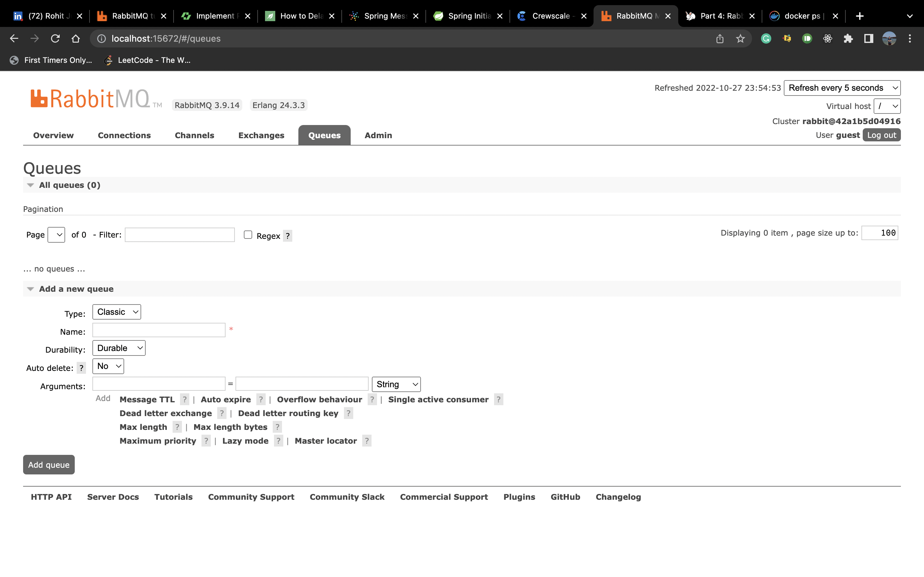This screenshot has width=924, height=577.
Task: Collapse the All queues section
Action: (x=30, y=185)
